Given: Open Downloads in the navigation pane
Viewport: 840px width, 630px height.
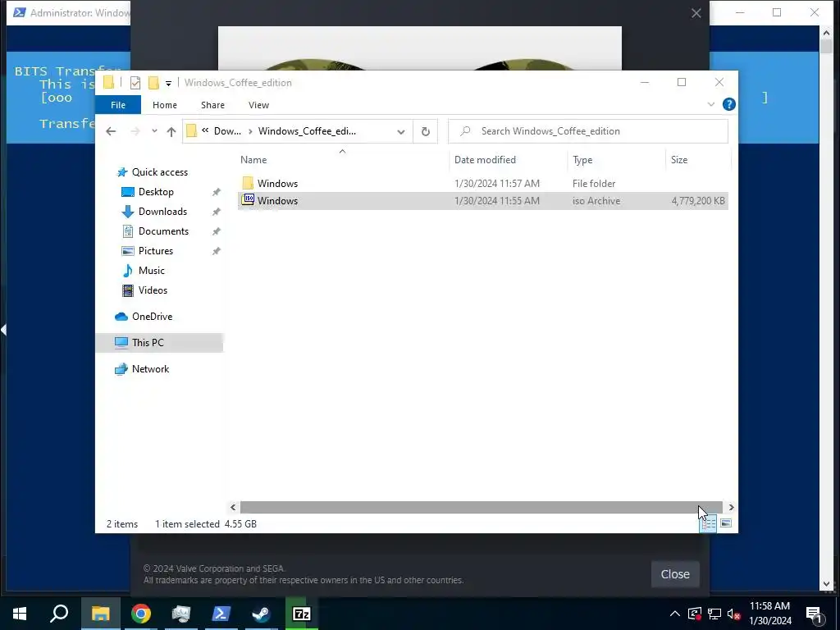Looking at the screenshot, I should pyautogui.click(x=162, y=212).
